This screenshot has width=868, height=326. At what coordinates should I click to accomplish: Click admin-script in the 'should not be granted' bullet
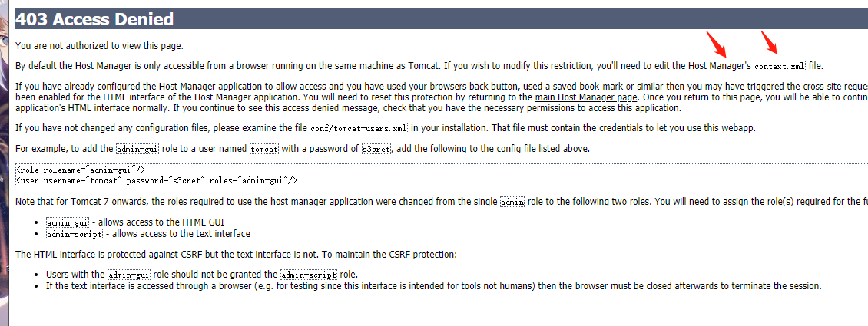(306, 275)
